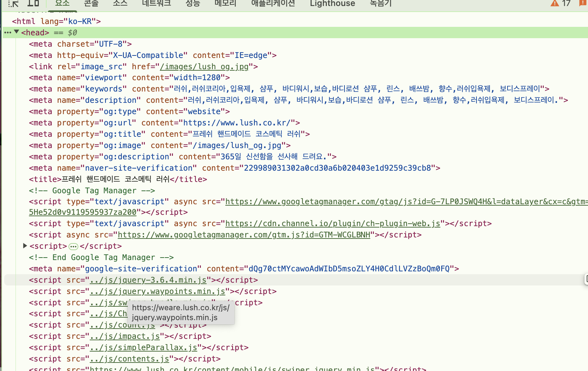Viewport: 588px width, 371px height.
Task: Switch to the 네트워크 tab
Action: pyautogui.click(x=156, y=4)
